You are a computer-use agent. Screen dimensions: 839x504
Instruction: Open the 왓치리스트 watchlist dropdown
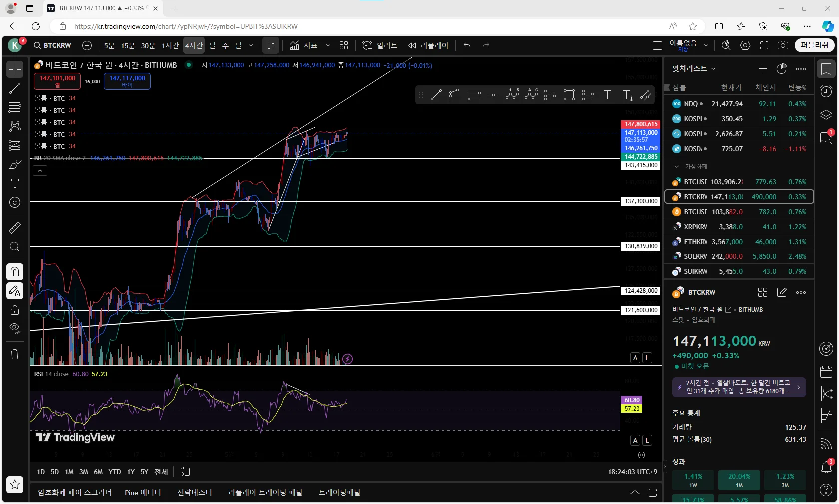pyautogui.click(x=694, y=68)
